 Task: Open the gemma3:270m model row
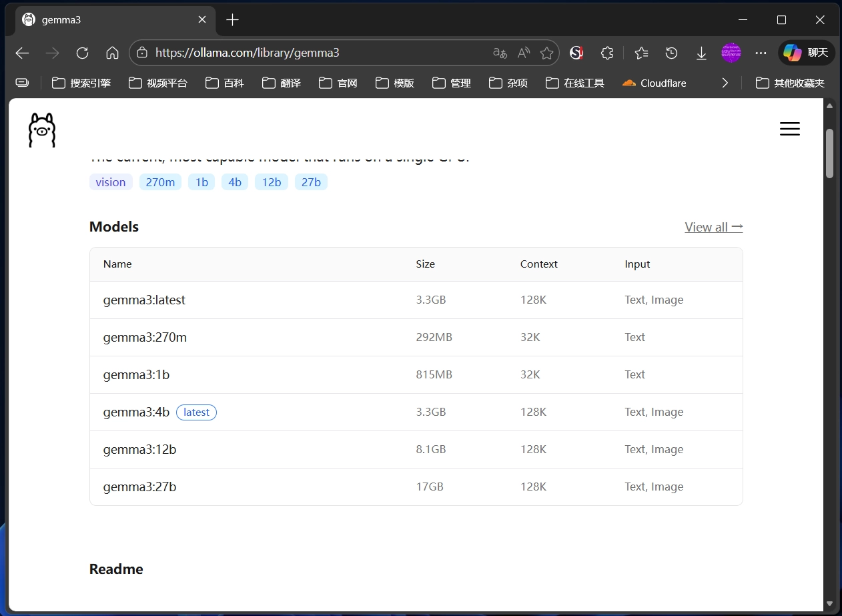[416, 338]
